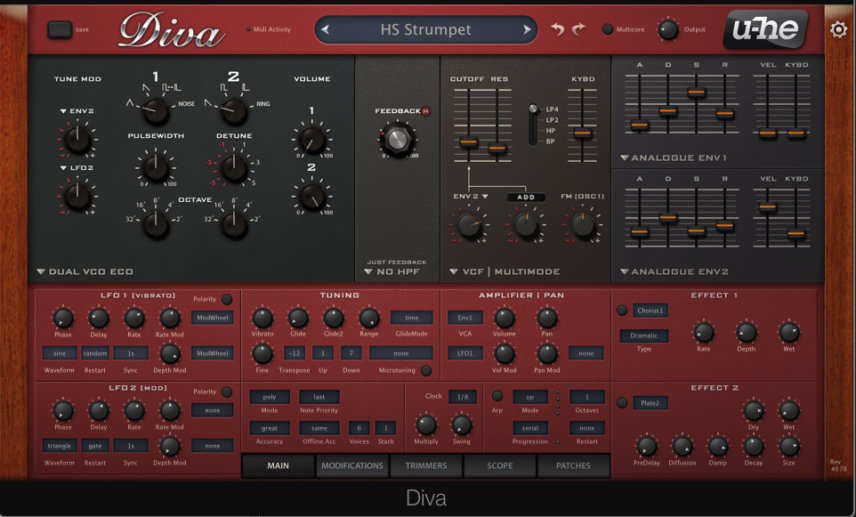Click the redo arrow icon
Image resolution: width=856 pixels, height=517 pixels.
pyautogui.click(x=578, y=29)
